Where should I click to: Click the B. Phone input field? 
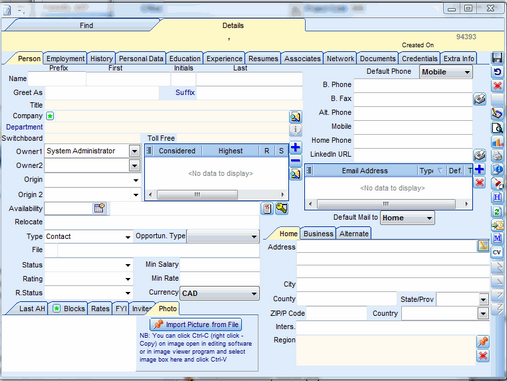tap(413, 85)
